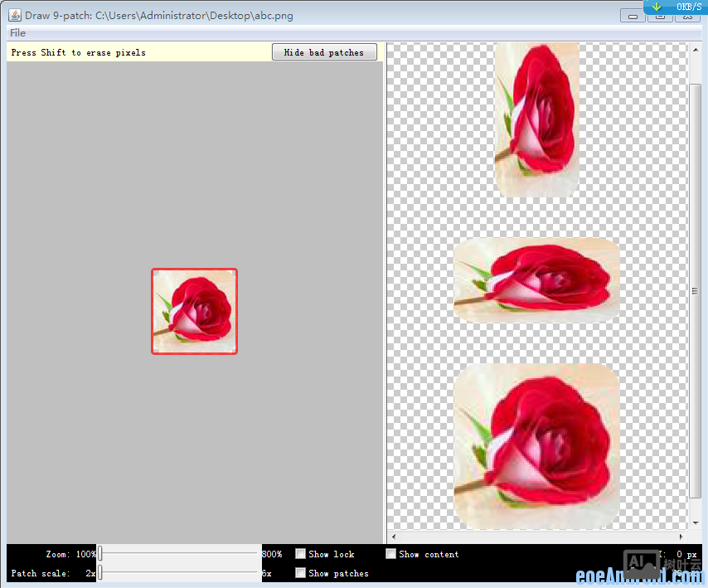Click the vertical scrollbar thumb in preview
708x588 pixels.
[695, 290]
